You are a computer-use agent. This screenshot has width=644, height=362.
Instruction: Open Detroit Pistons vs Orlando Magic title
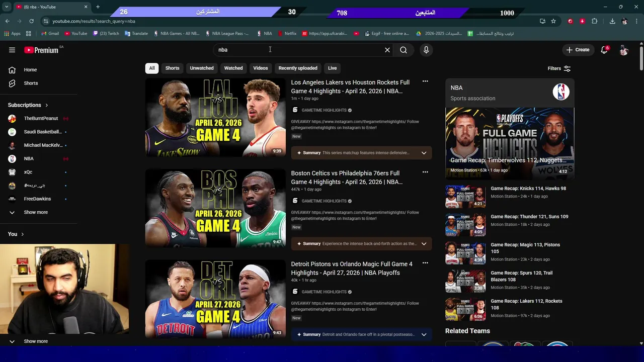tap(352, 268)
